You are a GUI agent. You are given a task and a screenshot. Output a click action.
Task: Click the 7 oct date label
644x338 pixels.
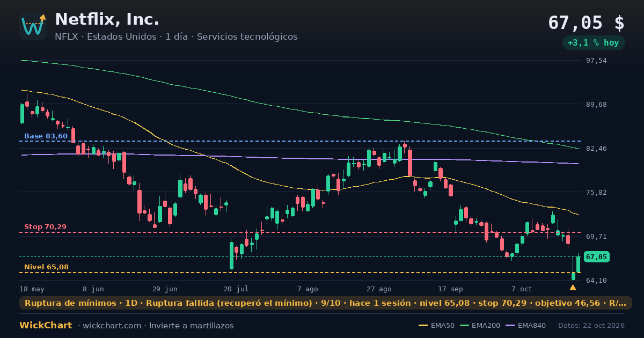tap(522, 289)
